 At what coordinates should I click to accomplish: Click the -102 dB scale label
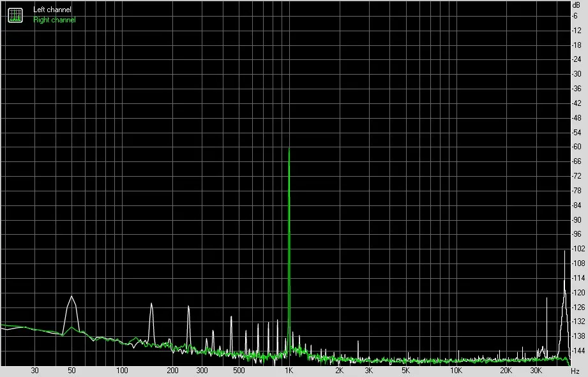(578, 249)
